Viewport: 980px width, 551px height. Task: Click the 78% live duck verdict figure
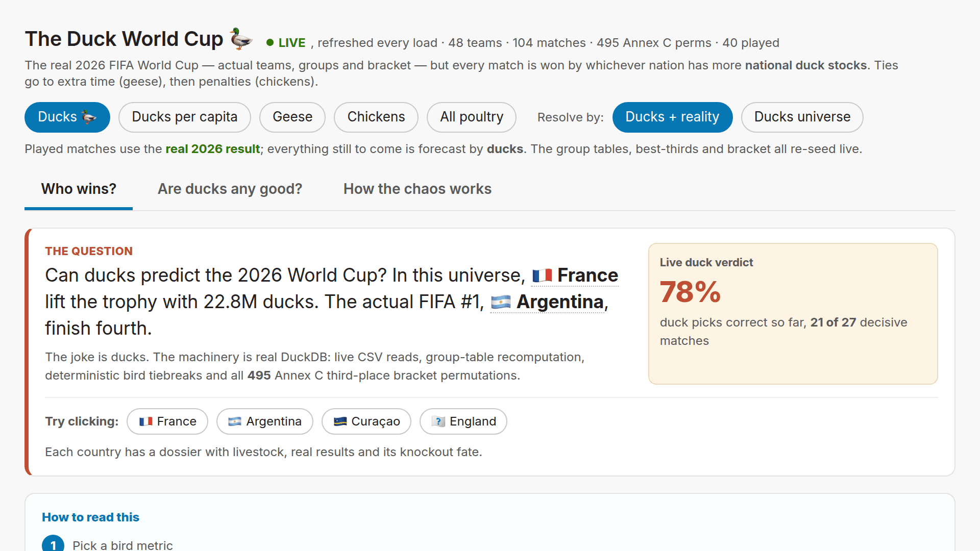coord(690,292)
